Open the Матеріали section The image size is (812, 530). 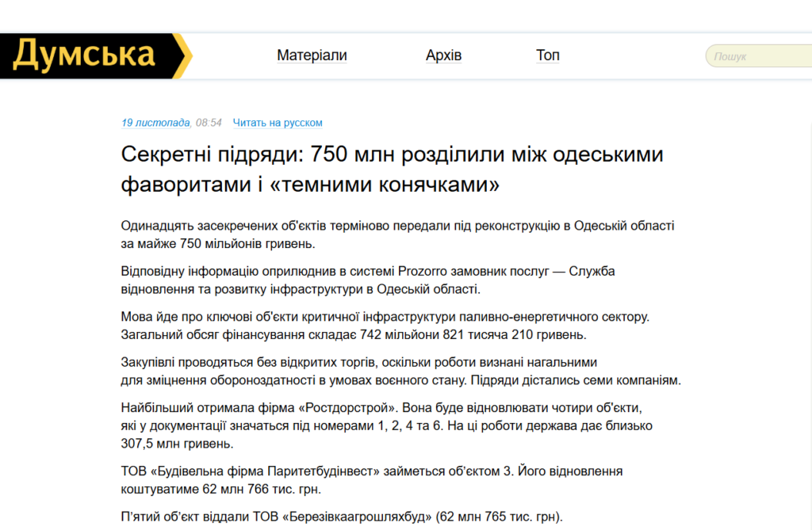(312, 55)
